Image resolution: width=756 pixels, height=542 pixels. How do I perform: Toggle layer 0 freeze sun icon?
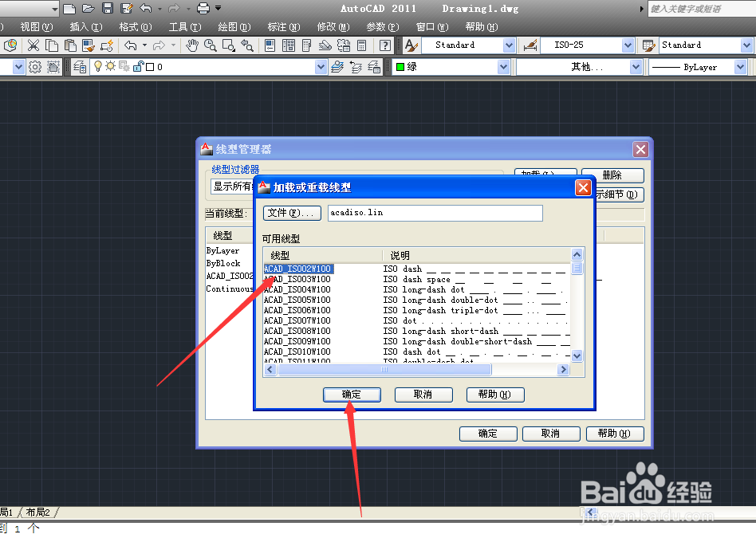click(x=110, y=66)
